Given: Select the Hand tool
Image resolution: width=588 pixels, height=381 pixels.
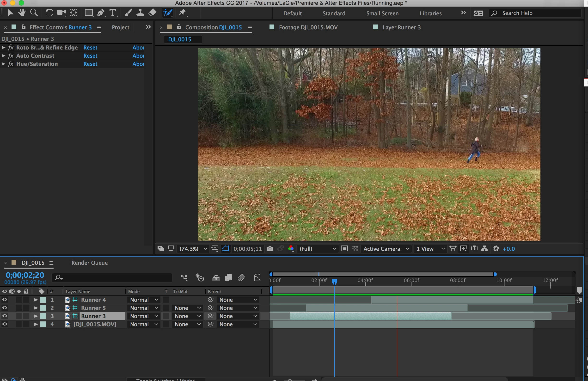Looking at the screenshot, I should point(22,12).
